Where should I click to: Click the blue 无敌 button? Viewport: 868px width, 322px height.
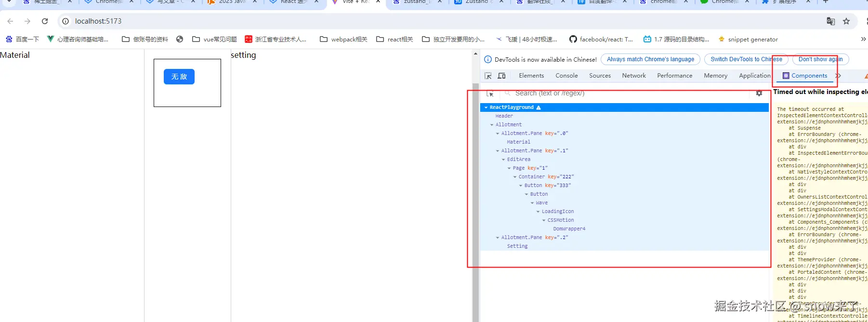click(x=179, y=77)
